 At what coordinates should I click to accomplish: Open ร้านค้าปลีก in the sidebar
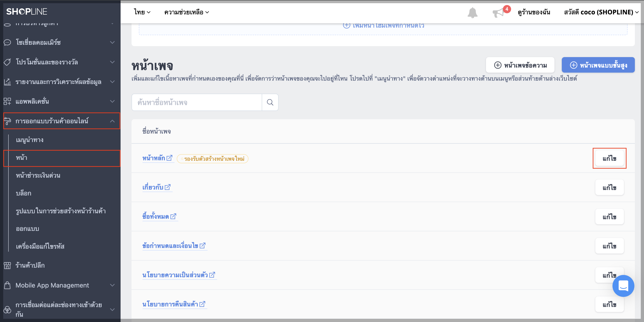click(30, 265)
